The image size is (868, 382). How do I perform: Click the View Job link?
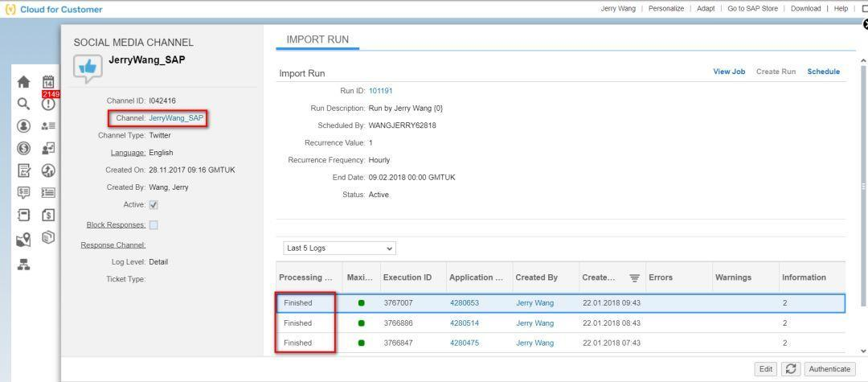point(729,72)
